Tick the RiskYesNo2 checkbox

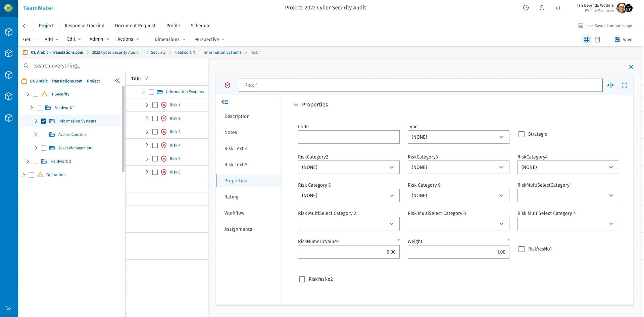[x=302, y=279]
